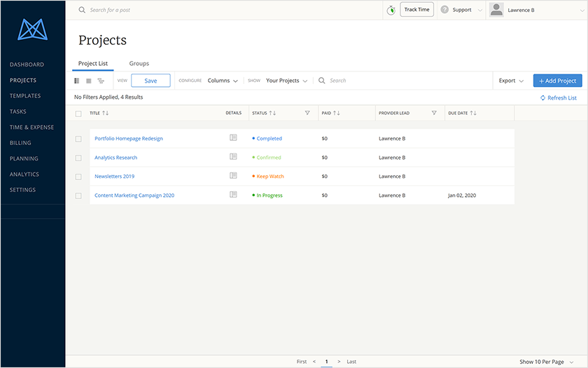Open Analytics Research project link

click(116, 157)
